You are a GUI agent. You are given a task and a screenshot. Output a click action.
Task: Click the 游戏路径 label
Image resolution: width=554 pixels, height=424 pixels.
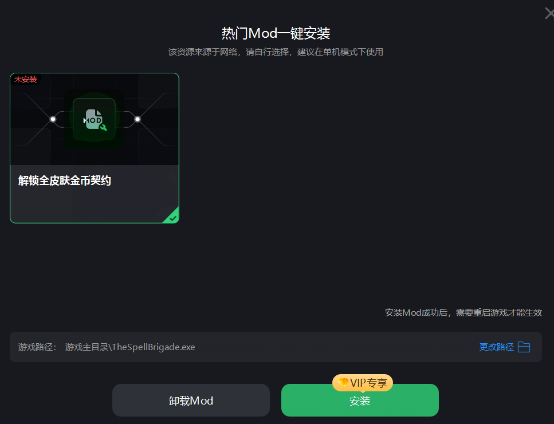point(37,347)
